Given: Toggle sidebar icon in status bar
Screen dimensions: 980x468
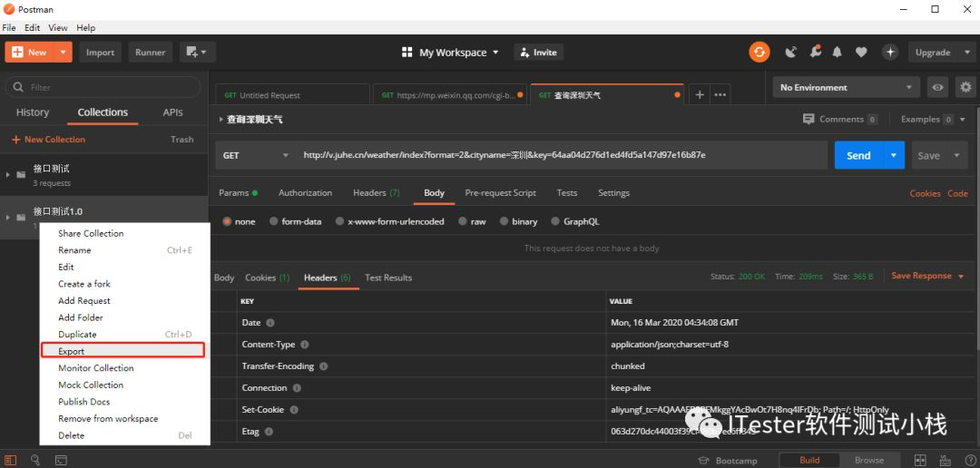Looking at the screenshot, I should coord(11,460).
